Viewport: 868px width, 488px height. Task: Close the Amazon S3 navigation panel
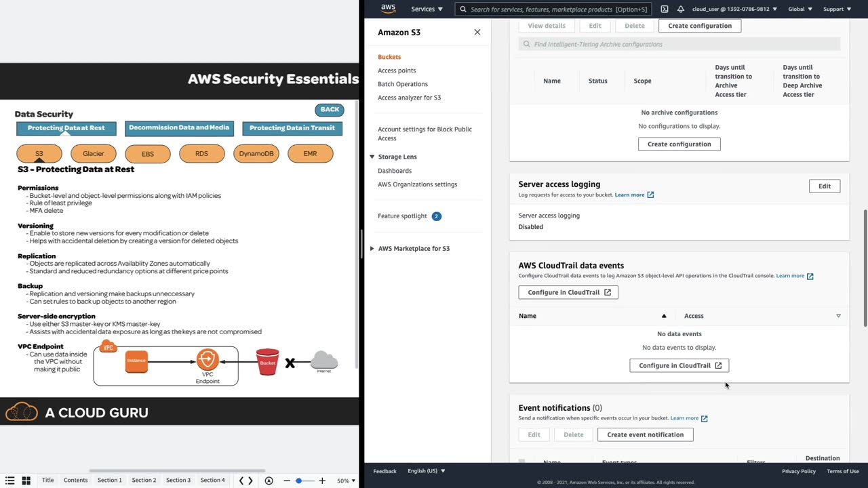click(x=477, y=32)
